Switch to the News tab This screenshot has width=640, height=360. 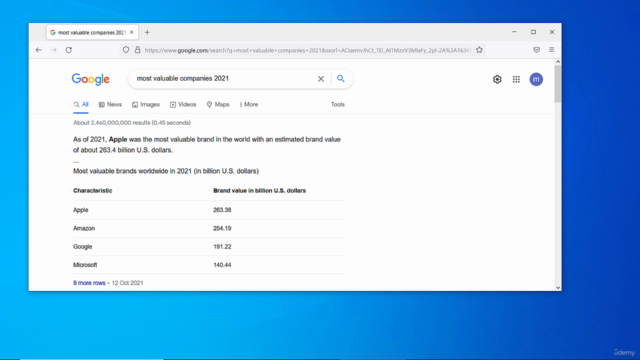coord(110,104)
